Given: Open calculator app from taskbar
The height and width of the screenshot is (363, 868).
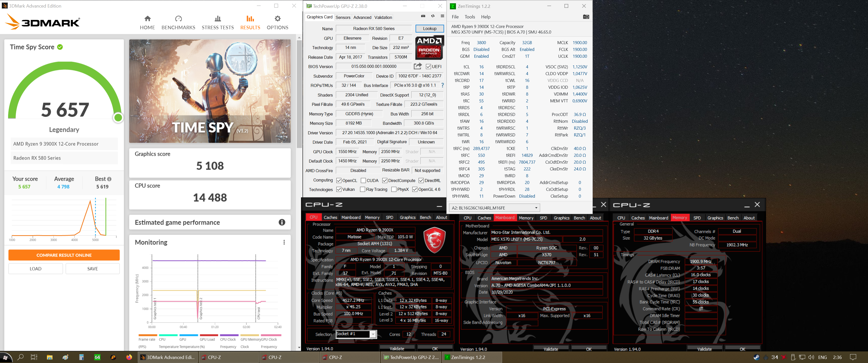Looking at the screenshot, I should (81, 357).
